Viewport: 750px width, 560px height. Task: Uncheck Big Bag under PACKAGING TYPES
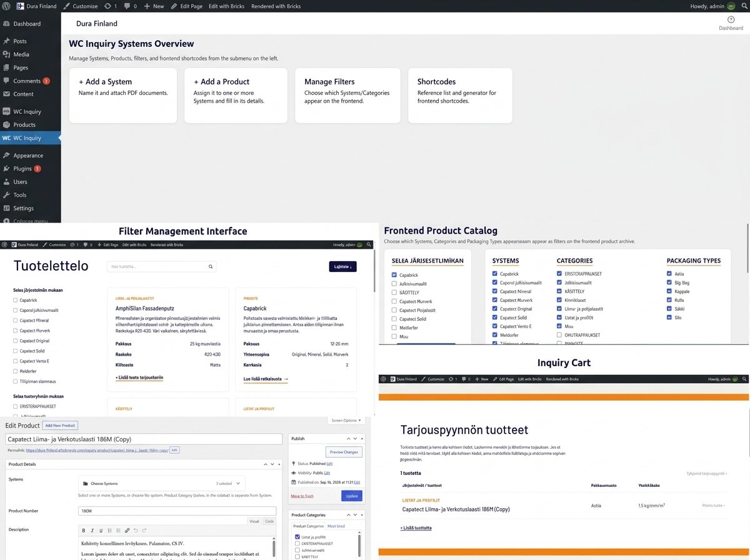(x=669, y=282)
